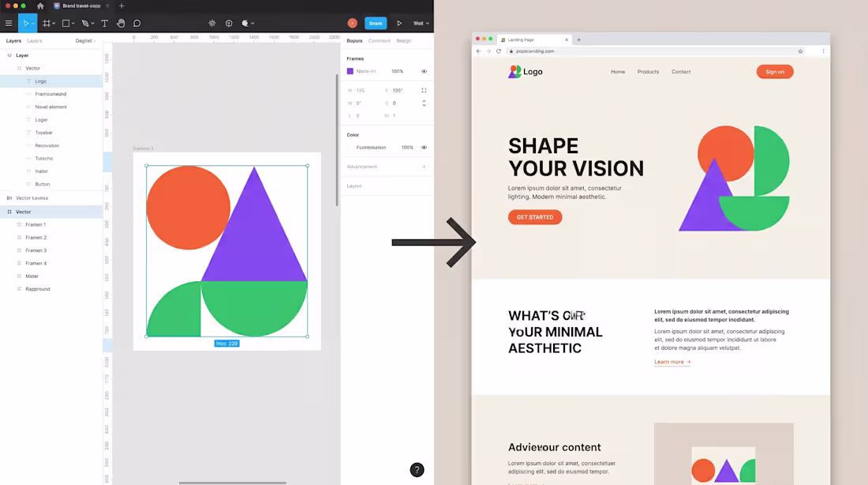This screenshot has width=868, height=485.
Task: Click the orange user avatar
Action: click(352, 23)
